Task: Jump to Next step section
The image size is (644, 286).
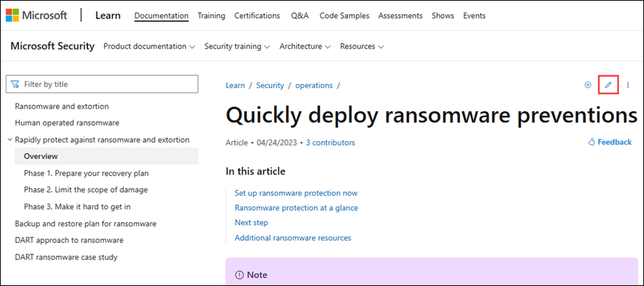Action: [x=251, y=223]
